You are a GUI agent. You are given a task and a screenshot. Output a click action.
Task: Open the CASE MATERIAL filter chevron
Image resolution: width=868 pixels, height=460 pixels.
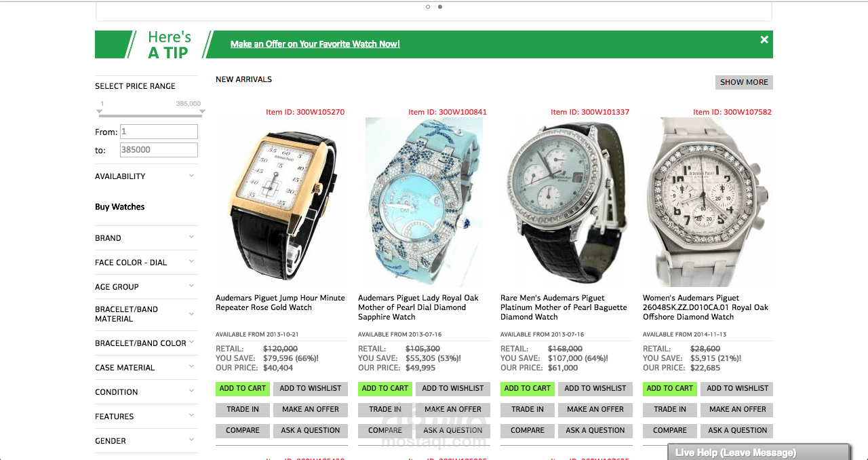click(192, 366)
